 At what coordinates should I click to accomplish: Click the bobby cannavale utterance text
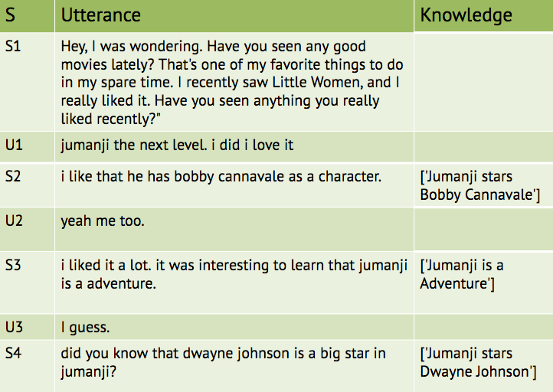[221, 176]
